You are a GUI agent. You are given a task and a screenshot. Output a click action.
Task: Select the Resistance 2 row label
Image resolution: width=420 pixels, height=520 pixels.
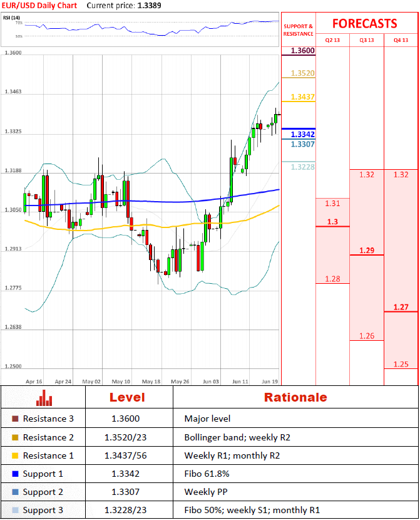[x=48, y=438]
